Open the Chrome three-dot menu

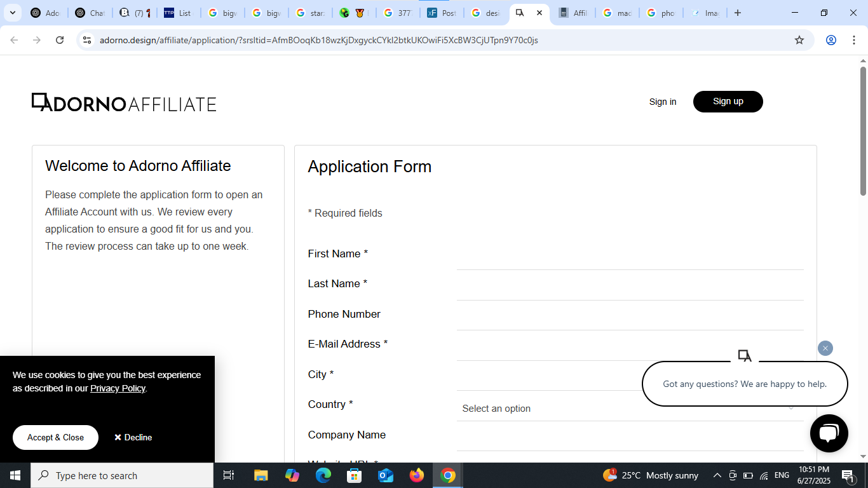(x=854, y=40)
